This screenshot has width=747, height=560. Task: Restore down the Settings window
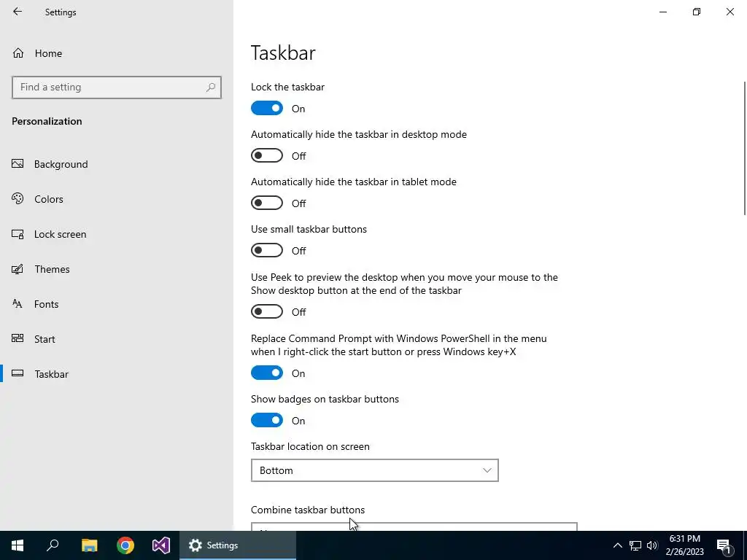[697, 12]
